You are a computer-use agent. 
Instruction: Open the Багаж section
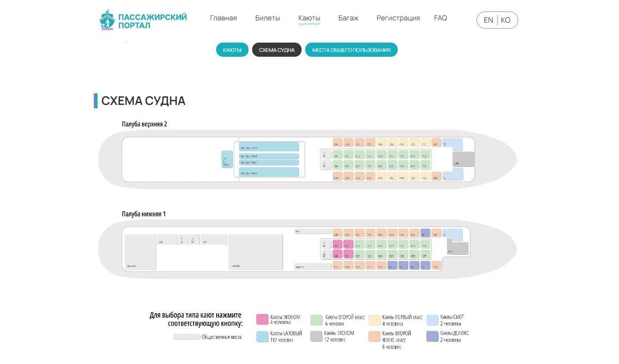(x=348, y=18)
